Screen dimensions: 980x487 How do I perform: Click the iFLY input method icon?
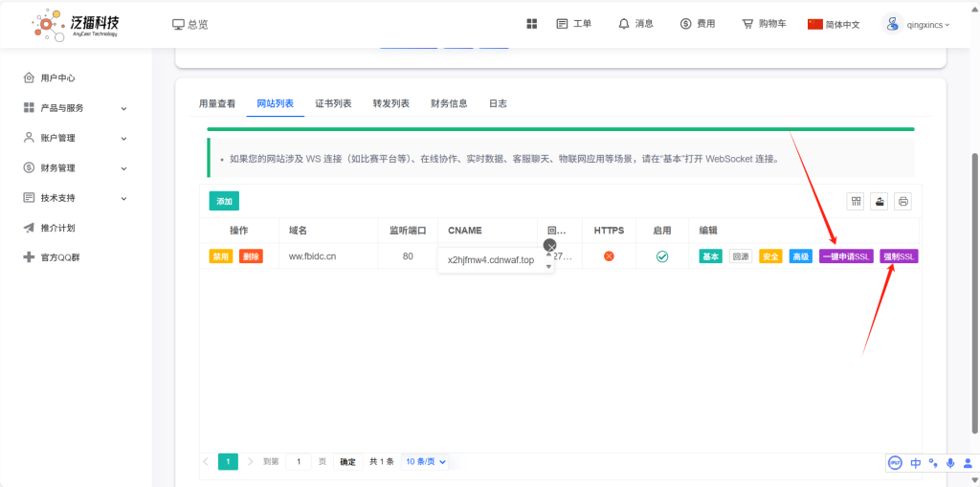(895, 463)
